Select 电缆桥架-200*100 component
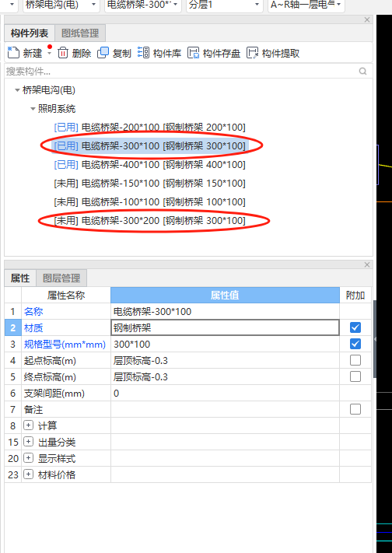 [x=149, y=128]
